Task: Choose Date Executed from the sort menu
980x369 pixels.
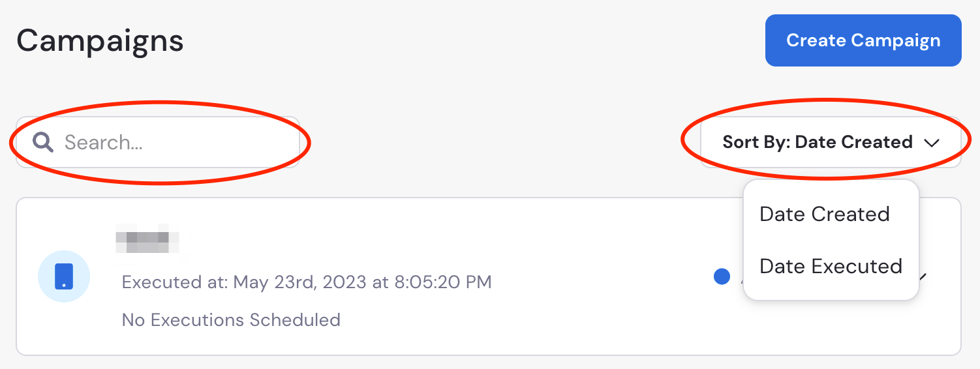Action: tap(831, 266)
